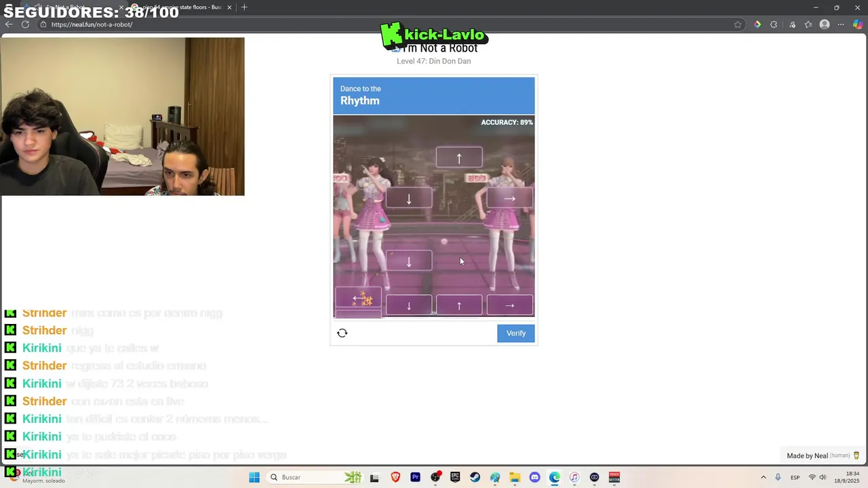Reload the captcha with the circular refresh icon
868x488 pixels.
[342, 333]
